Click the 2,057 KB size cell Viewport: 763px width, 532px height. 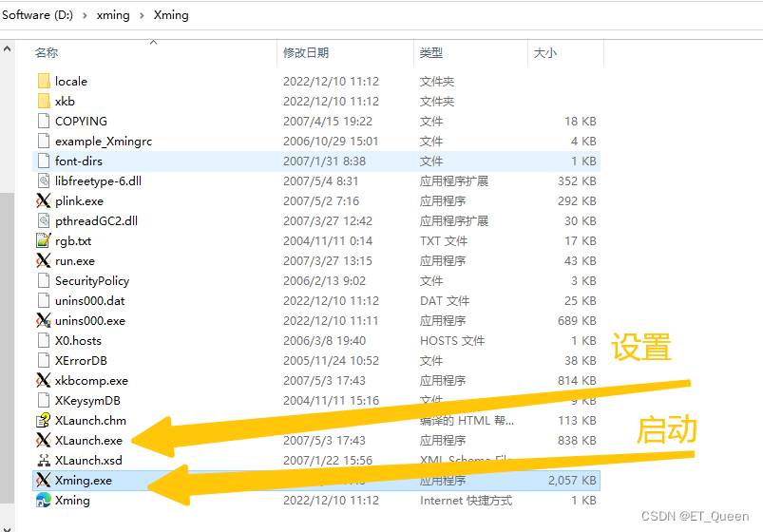click(x=572, y=481)
